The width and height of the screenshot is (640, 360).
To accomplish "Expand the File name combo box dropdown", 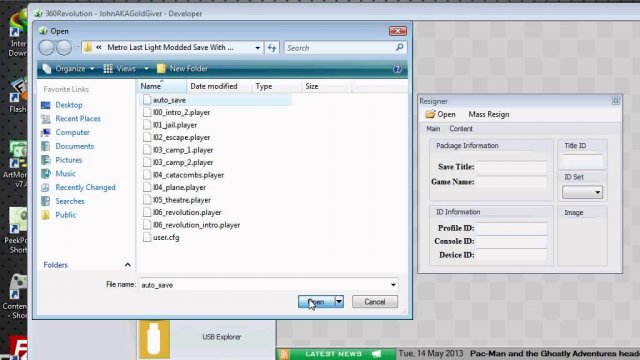I will [393, 285].
